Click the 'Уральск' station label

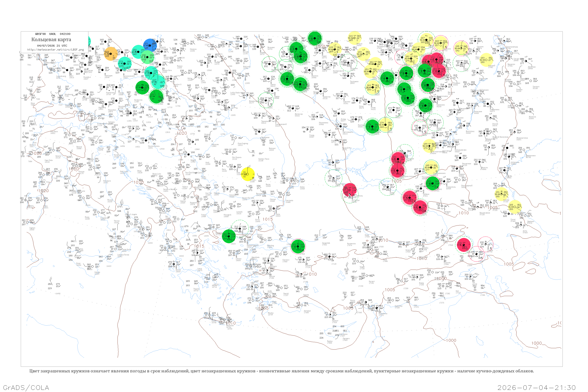[x=536, y=87]
